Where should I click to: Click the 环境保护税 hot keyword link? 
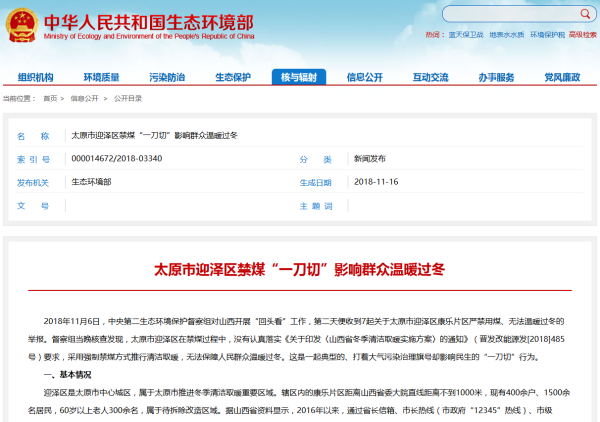tap(546, 33)
